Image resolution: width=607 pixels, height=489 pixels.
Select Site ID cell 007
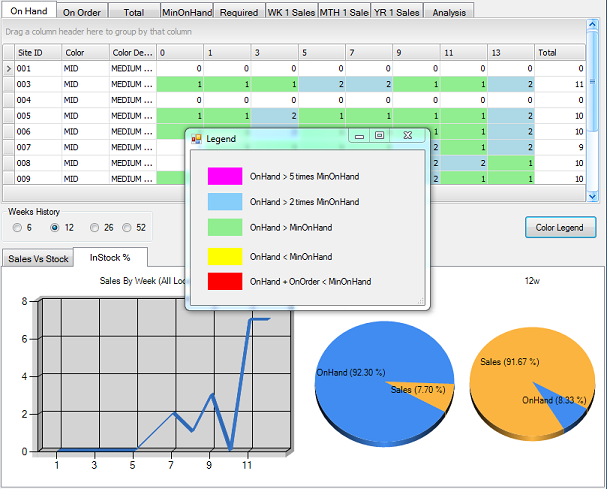click(38, 147)
